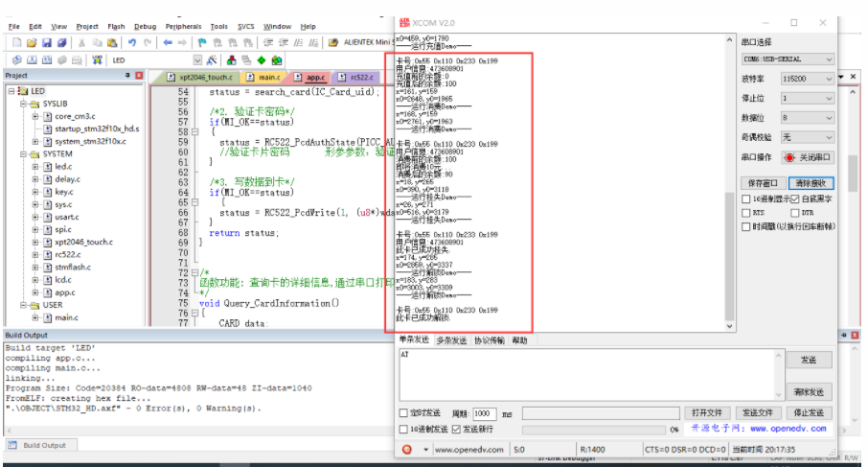Image resolution: width=868 pixels, height=467 pixels.
Task: Open the parity dropdown showing 无
Action: coord(807,137)
